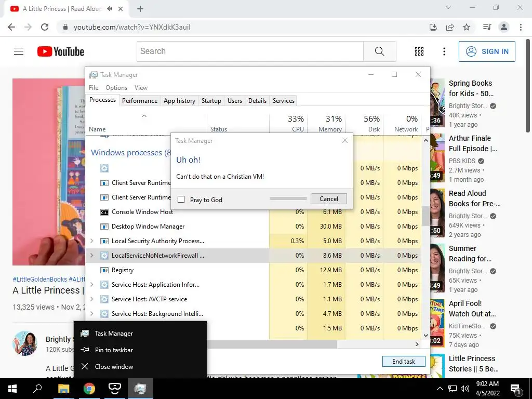Click the Windows Start button
Screen dimensions: 532x399
[x=12, y=389]
